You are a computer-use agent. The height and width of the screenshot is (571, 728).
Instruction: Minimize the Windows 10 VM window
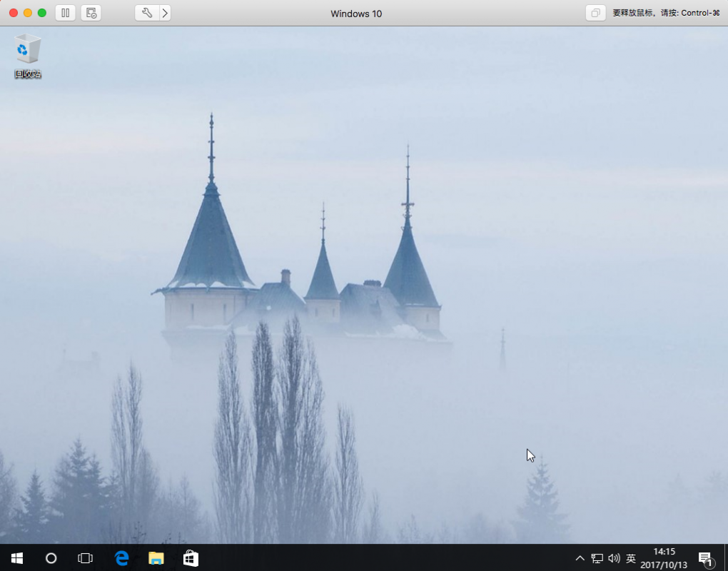click(28, 13)
